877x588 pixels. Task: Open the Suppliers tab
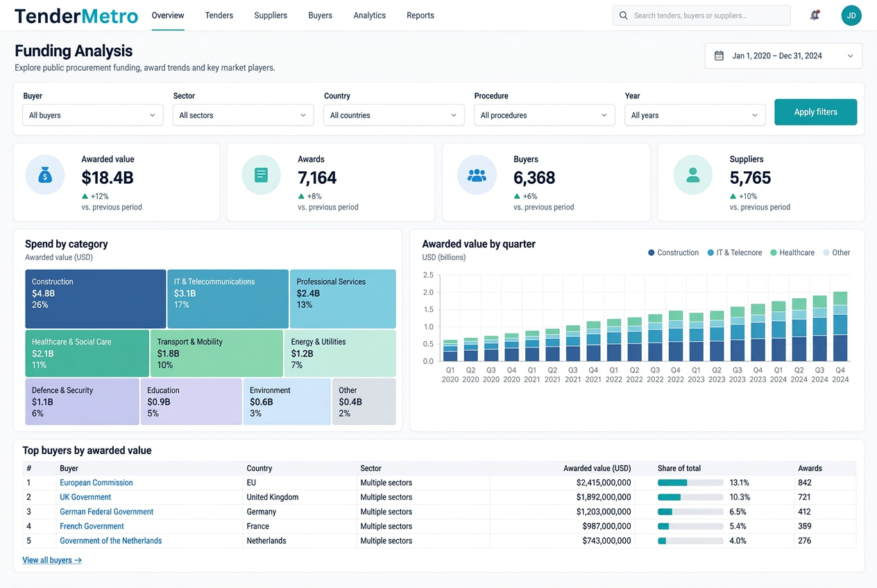271,15
